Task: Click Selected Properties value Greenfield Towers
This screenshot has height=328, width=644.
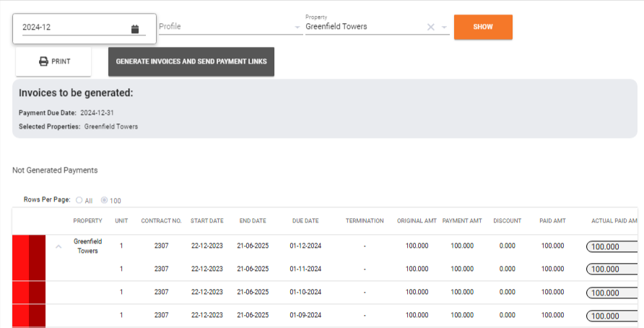Action: pos(111,126)
